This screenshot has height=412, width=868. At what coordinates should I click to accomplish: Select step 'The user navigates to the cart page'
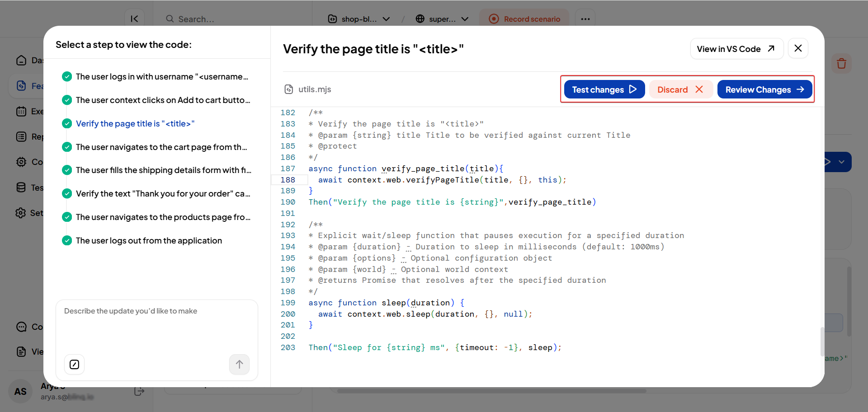click(x=161, y=147)
